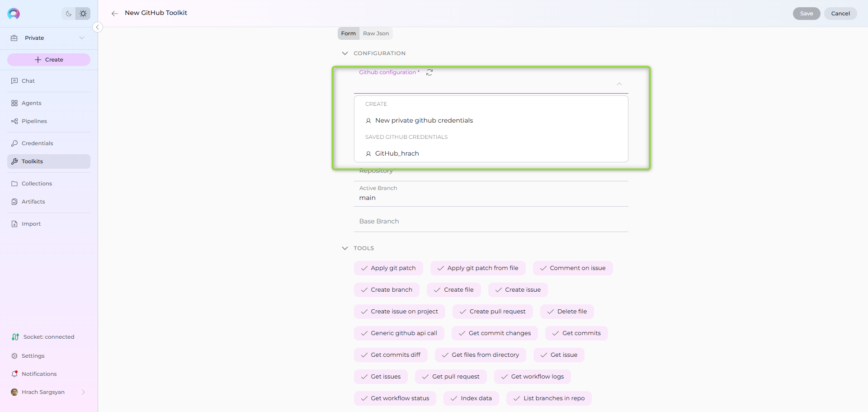Toggle Get issue tool
This screenshot has width=868, height=412.
coord(559,355)
